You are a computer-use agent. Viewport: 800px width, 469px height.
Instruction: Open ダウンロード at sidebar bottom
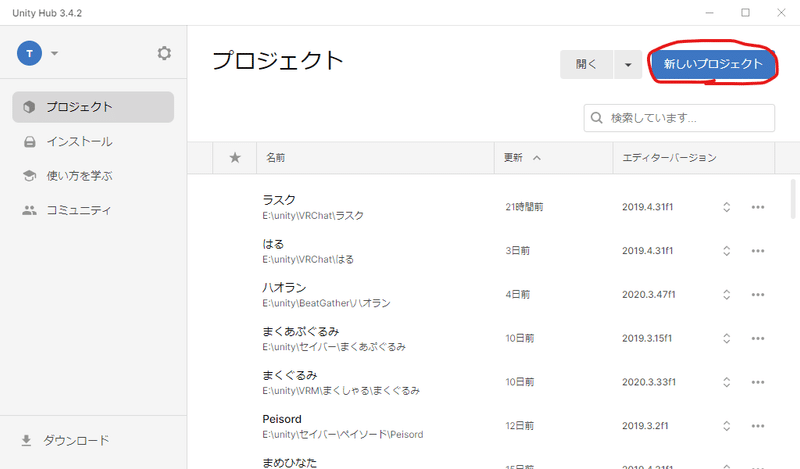click(x=76, y=440)
